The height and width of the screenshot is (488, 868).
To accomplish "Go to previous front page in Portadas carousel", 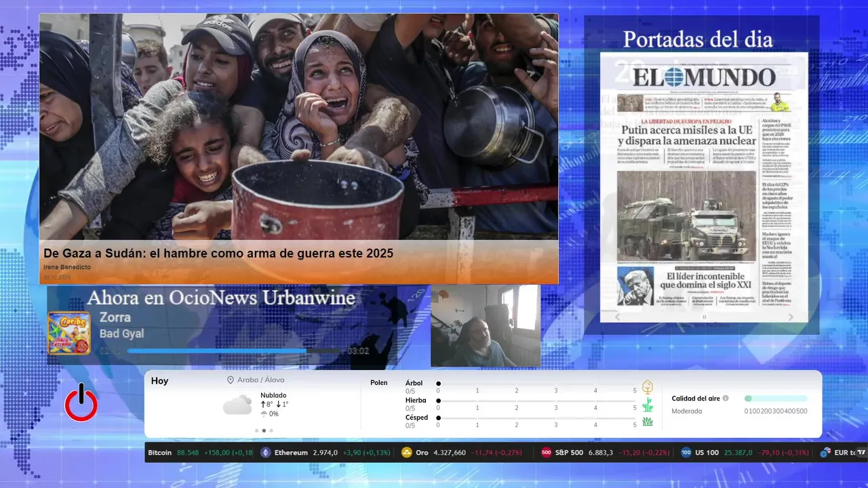I will point(617,317).
